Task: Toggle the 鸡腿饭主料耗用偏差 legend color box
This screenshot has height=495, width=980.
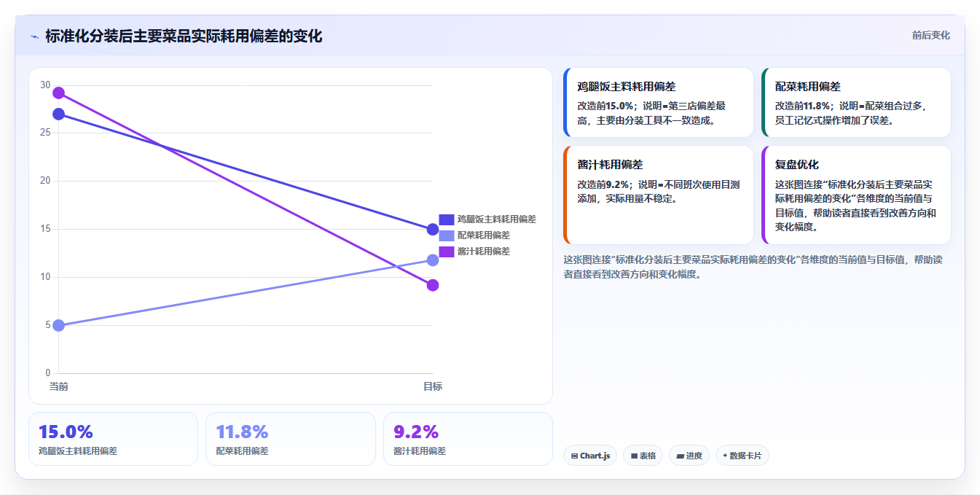Action: [x=447, y=219]
